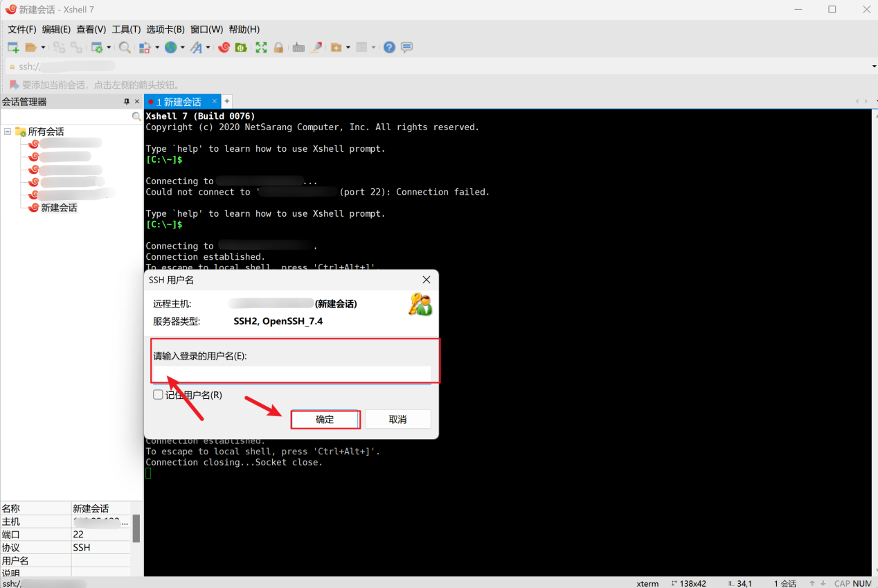Click the Session Manager search field
Screen dimensions: 878x588
pyautogui.click(x=66, y=117)
